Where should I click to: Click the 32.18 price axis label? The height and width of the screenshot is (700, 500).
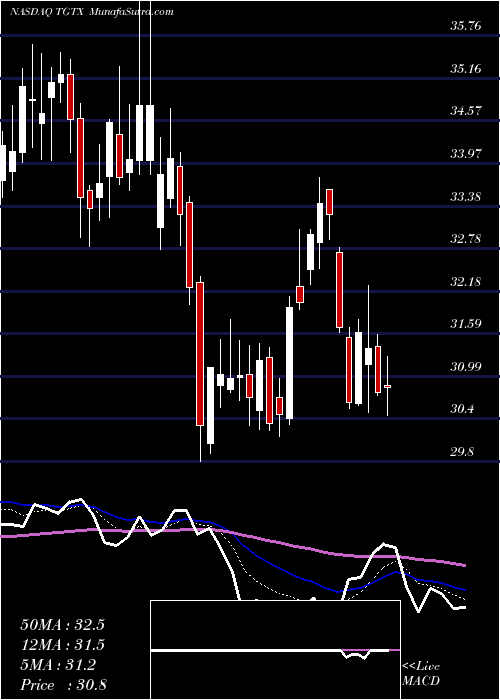(x=466, y=282)
